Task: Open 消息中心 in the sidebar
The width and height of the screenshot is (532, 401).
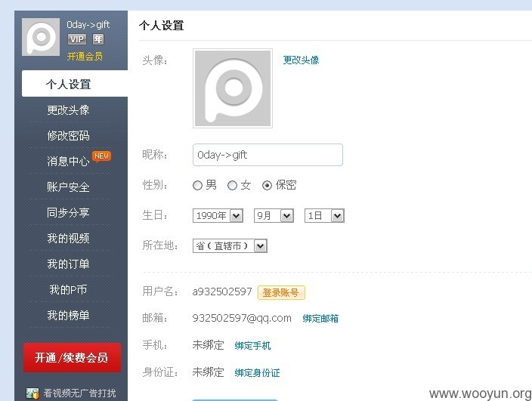Action: tap(68, 162)
